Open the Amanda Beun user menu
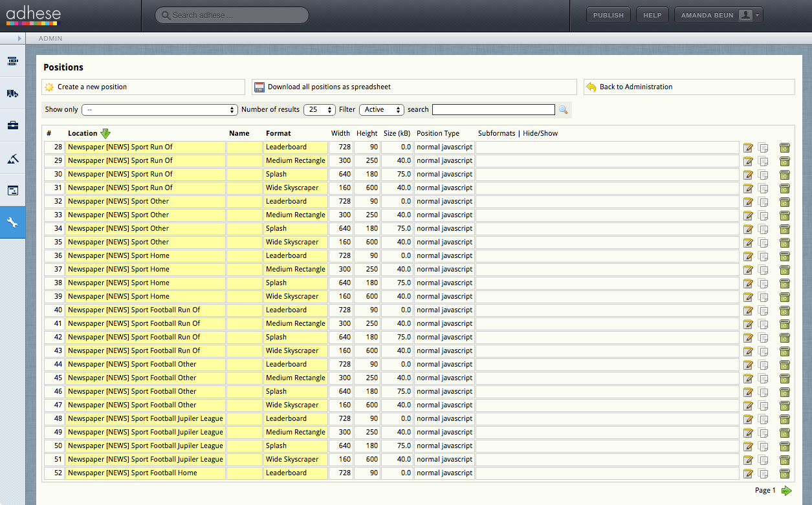This screenshot has width=812, height=505. 719,16
